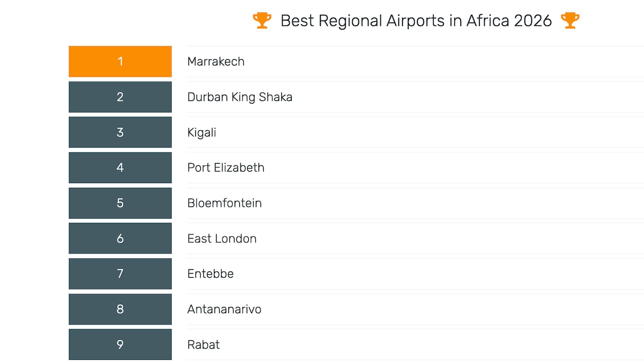This screenshot has height=362, width=644.
Task: Click the Bloemfontein airport name
Action: tap(225, 203)
